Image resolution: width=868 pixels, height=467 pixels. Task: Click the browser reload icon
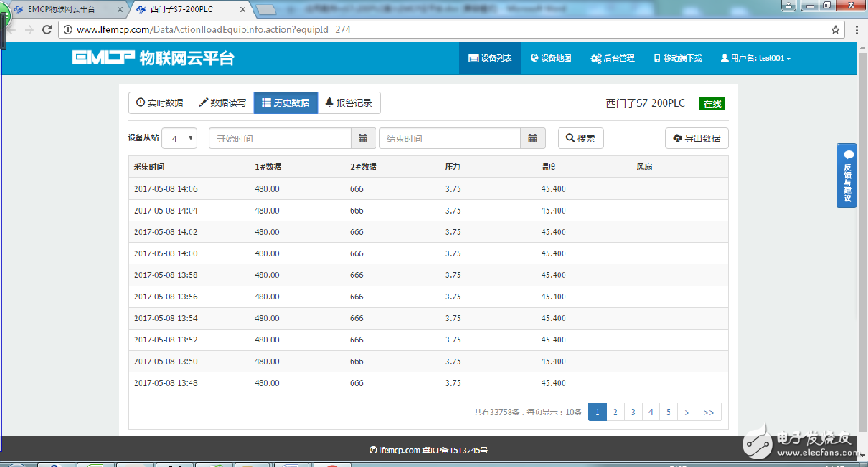coord(47,30)
